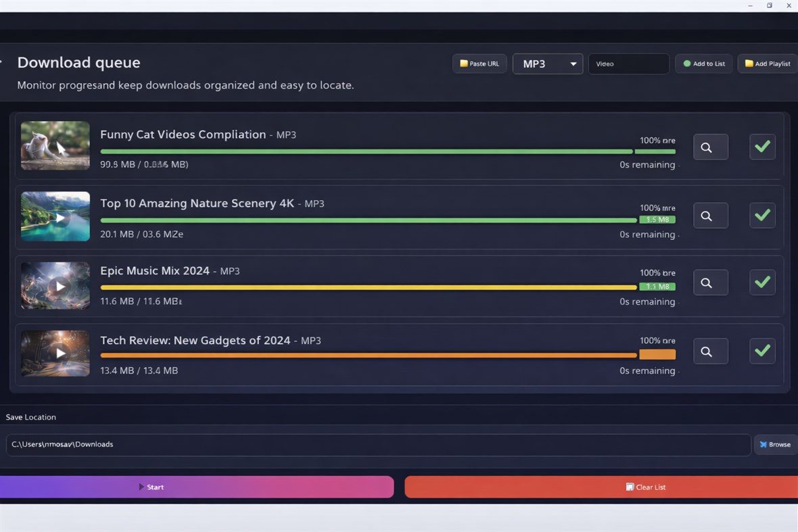The image size is (798, 532).
Task: Play the Tech Review thumbnail
Action: click(x=55, y=354)
